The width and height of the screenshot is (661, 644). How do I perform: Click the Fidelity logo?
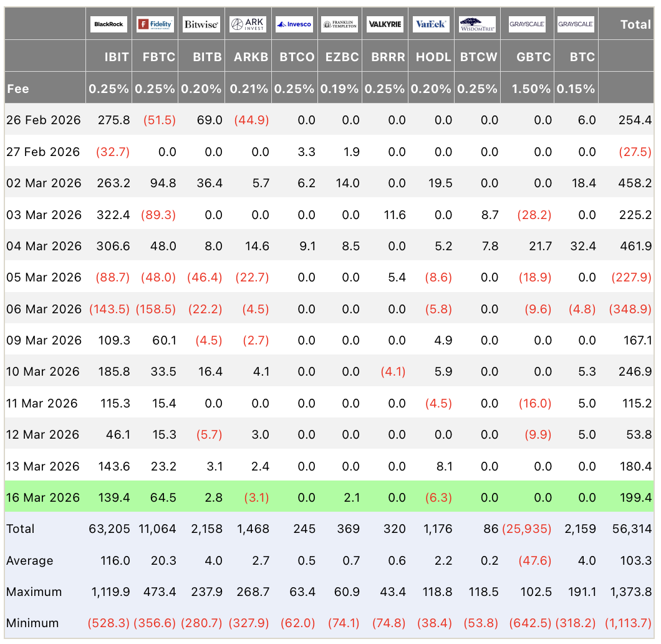pyautogui.click(x=155, y=25)
